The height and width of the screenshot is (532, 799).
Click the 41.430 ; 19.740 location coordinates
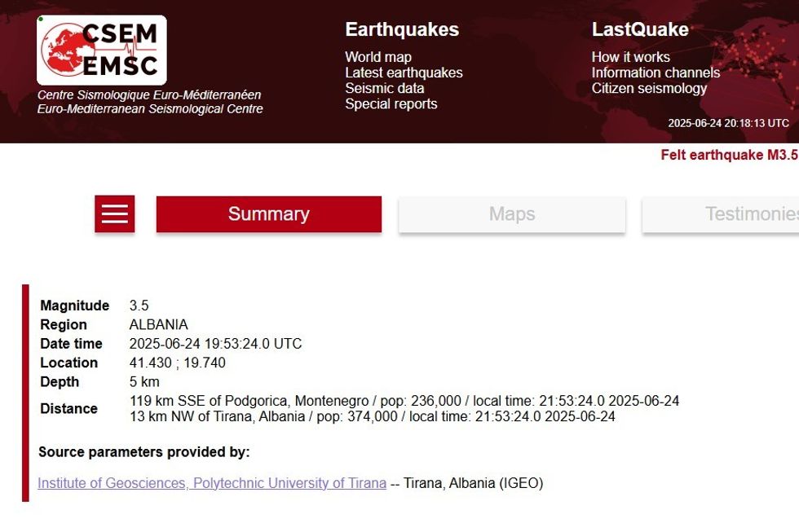coord(178,363)
